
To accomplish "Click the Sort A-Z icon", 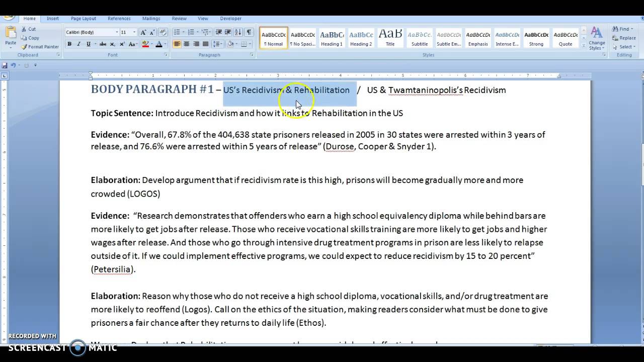I will click(x=238, y=32).
